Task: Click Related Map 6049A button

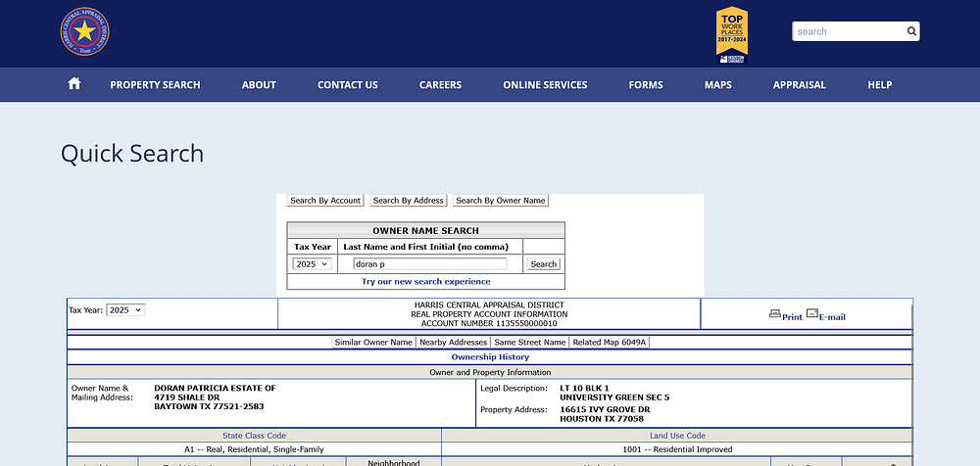Action: pos(610,343)
